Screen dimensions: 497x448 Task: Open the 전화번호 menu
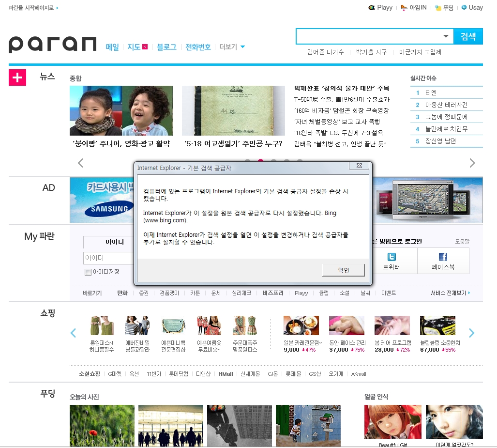point(198,47)
